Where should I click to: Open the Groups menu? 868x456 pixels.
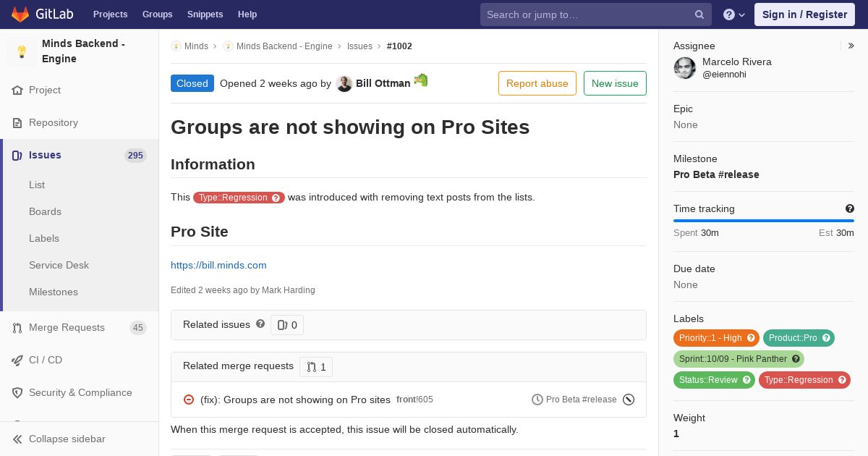(x=157, y=14)
